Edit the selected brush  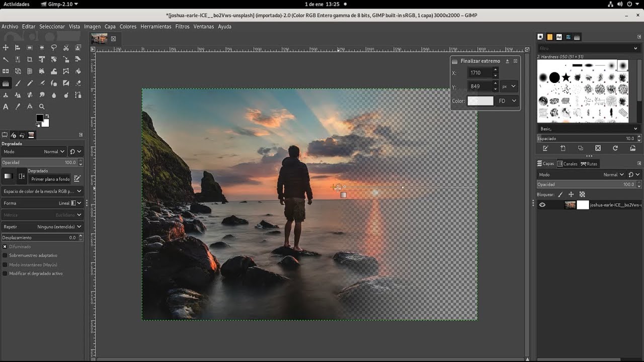(545, 148)
